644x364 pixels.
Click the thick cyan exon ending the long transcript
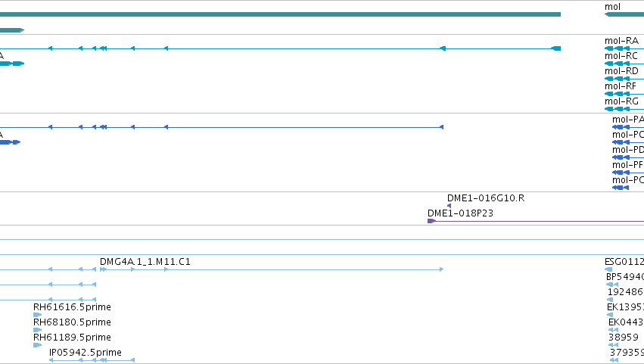click(x=555, y=48)
